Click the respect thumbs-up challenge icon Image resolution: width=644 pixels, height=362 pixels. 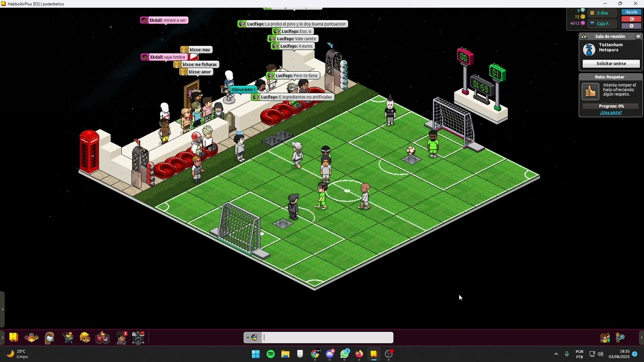tap(590, 91)
